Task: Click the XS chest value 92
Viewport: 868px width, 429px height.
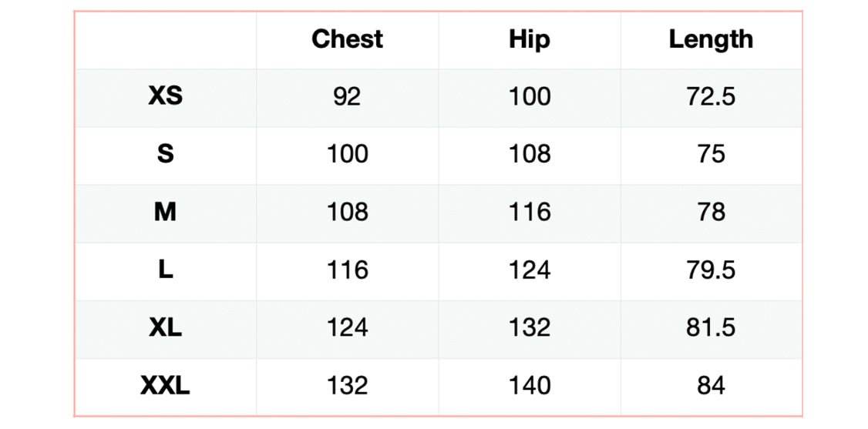Action: point(347,96)
